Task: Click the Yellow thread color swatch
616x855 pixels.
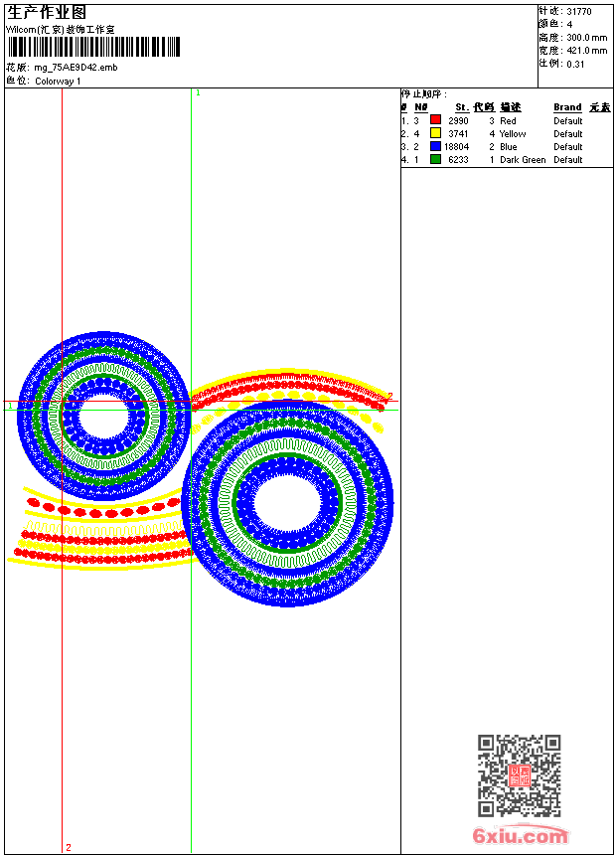Action: pos(435,133)
